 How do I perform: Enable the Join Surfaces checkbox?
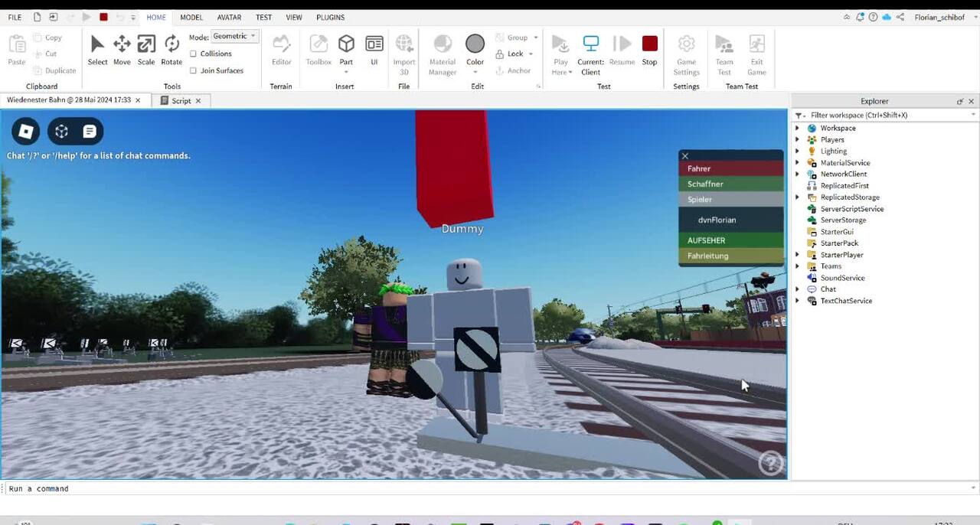(194, 70)
